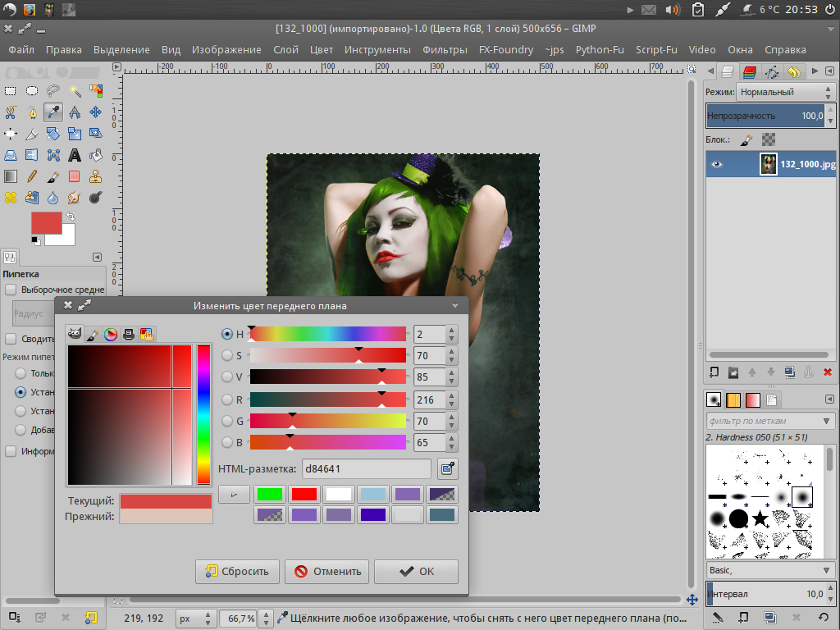Select the Paintbrush tool
The image size is (840, 630).
[x=53, y=177]
